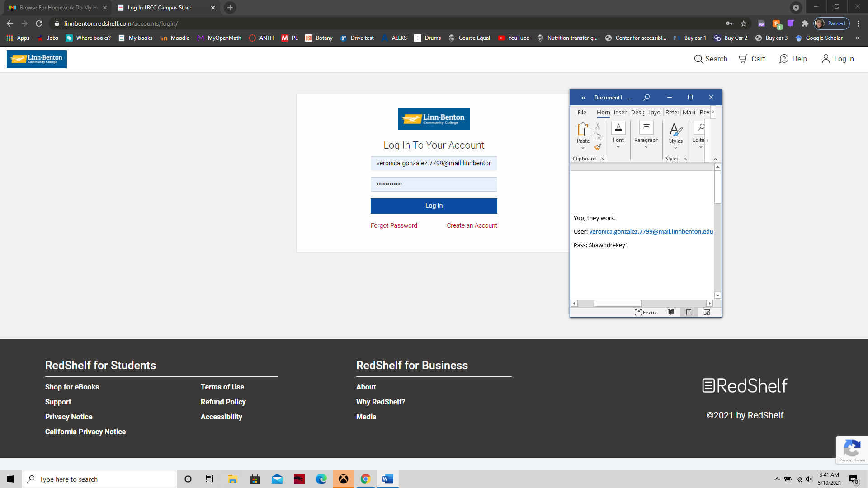Click the Format Painter icon in Word

tap(598, 147)
